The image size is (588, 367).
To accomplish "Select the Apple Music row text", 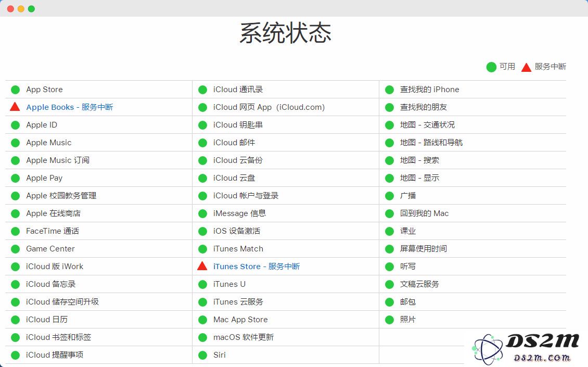I will [x=49, y=143].
